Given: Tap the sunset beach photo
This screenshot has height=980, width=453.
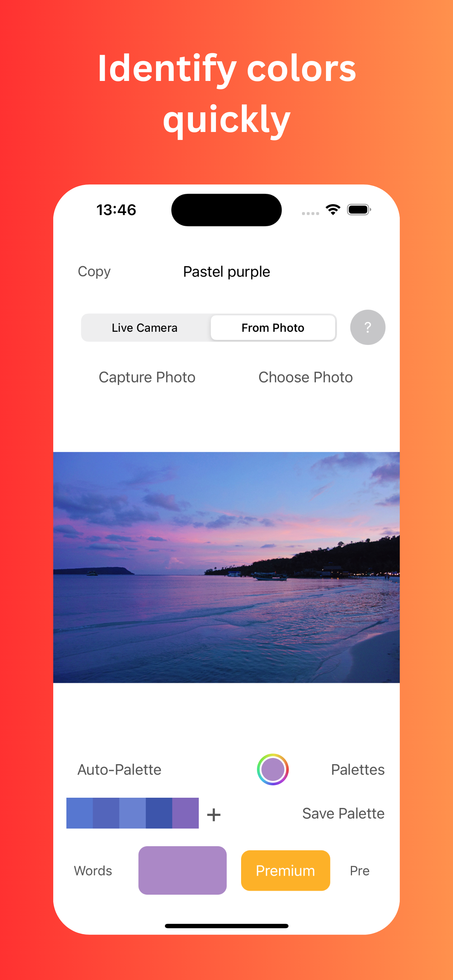Looking at the screenshot, I should [226, 567].
